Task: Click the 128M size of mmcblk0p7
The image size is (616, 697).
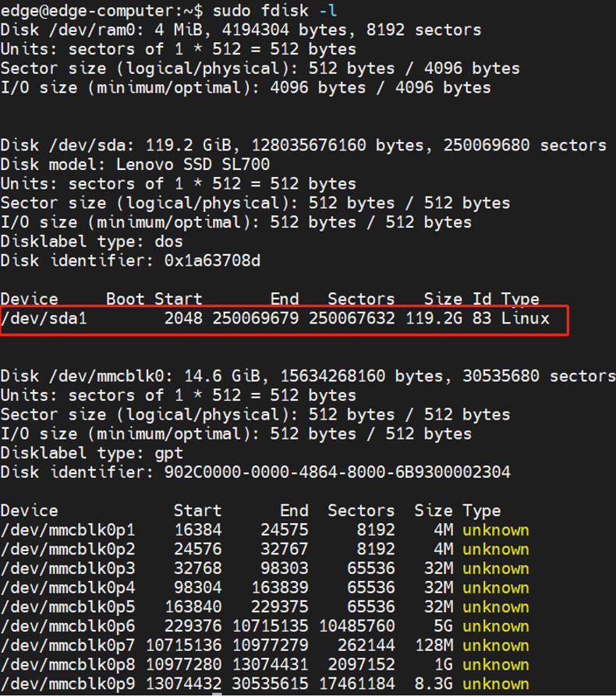Action: pos(434,646)
